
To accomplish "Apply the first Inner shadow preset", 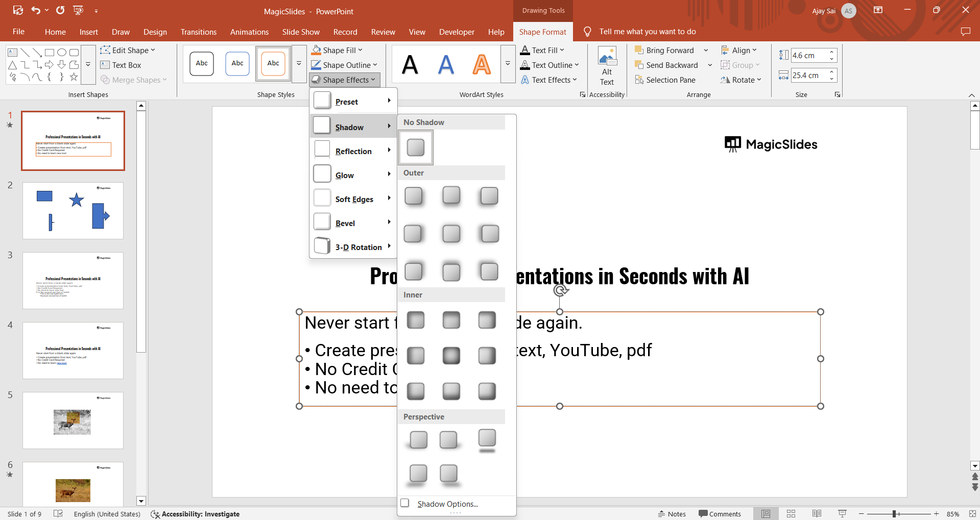I will click(416, 320).
